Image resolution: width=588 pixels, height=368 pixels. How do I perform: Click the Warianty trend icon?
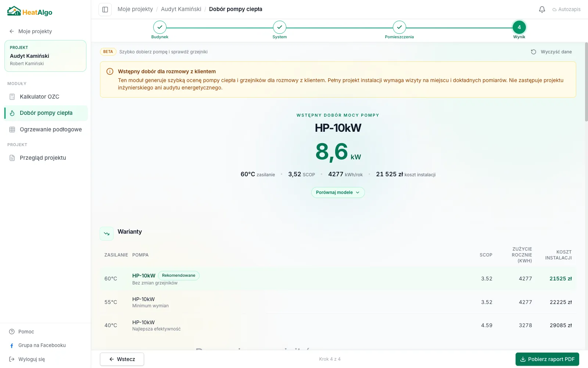107,234
